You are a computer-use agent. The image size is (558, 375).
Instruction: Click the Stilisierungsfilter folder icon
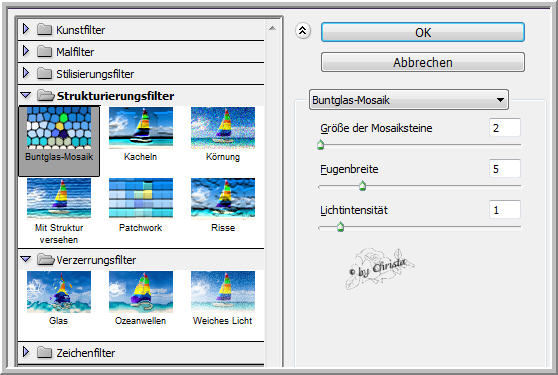[x=44, y=73]
